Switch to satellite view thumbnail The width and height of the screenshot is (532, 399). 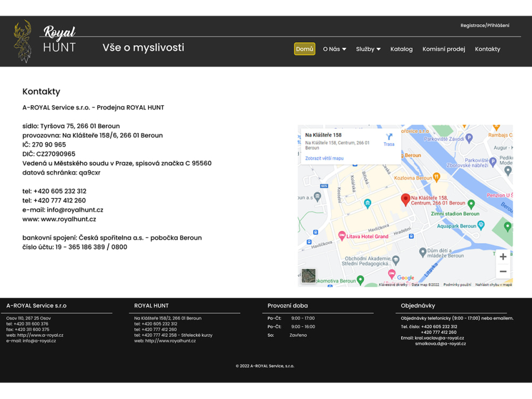click(x=309, y=276)
